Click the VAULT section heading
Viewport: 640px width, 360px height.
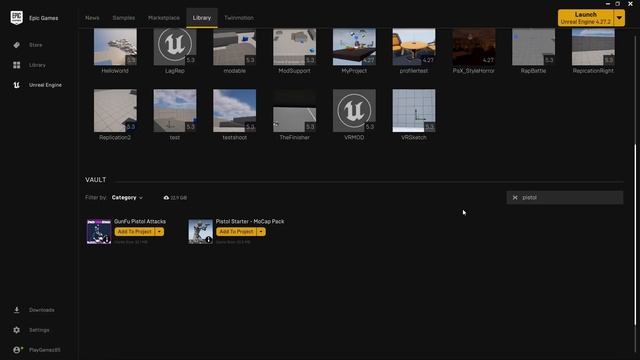pyautogui.click(x=96, y=180)
